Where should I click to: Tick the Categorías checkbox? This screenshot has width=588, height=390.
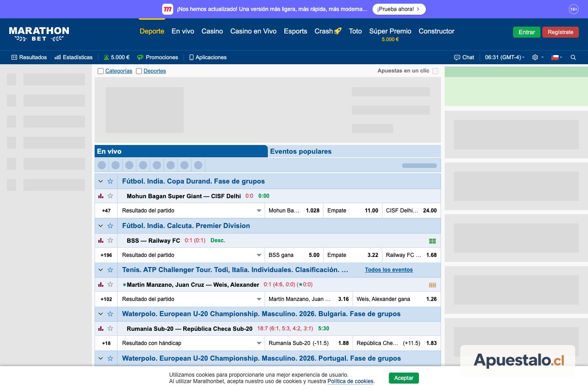pyautogui.click(x=101, y=71)
